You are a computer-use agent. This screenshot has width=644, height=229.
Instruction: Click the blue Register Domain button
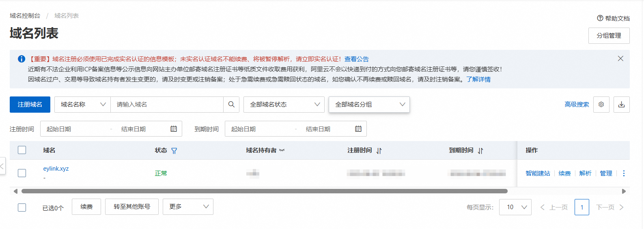point(30,105)
